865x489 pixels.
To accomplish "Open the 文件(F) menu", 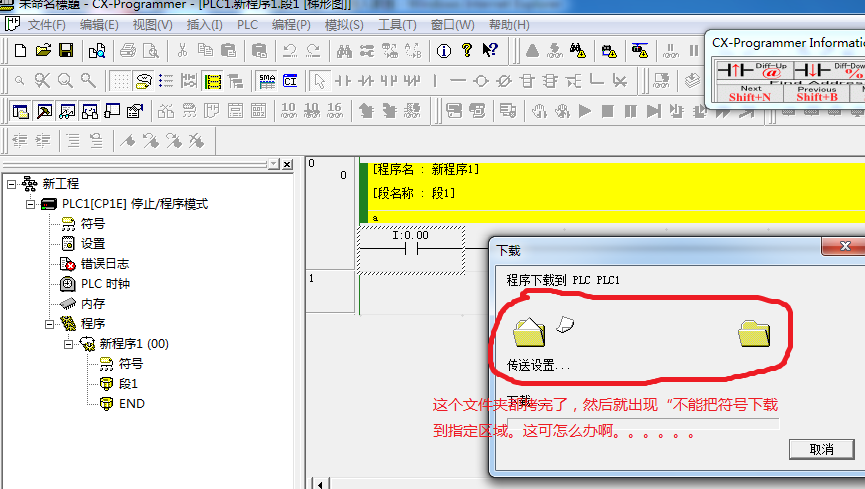I will [46, 24].
